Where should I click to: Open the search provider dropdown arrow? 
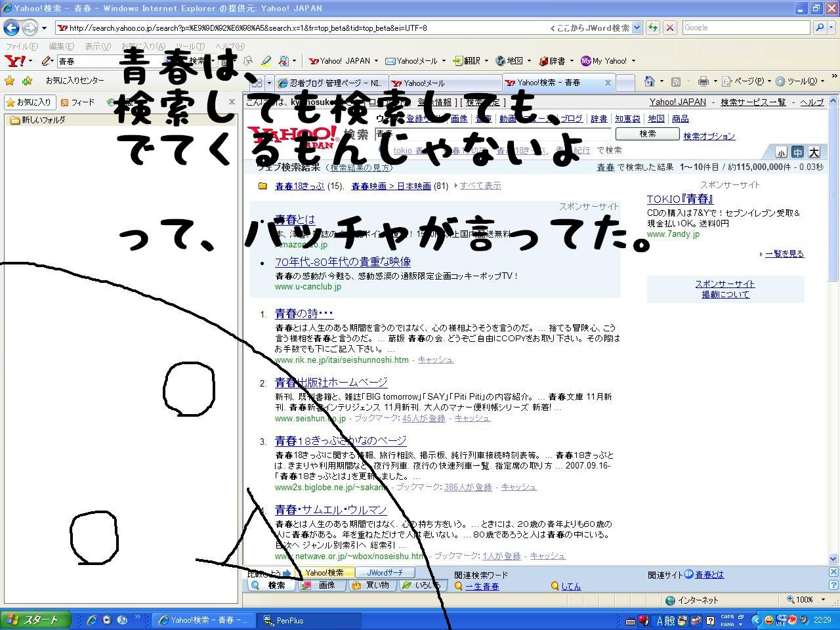(x=831, y=28)
